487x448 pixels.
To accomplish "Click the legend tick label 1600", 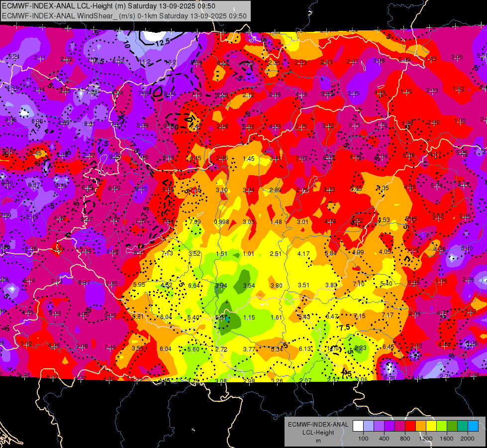I will tap(447, 439).
